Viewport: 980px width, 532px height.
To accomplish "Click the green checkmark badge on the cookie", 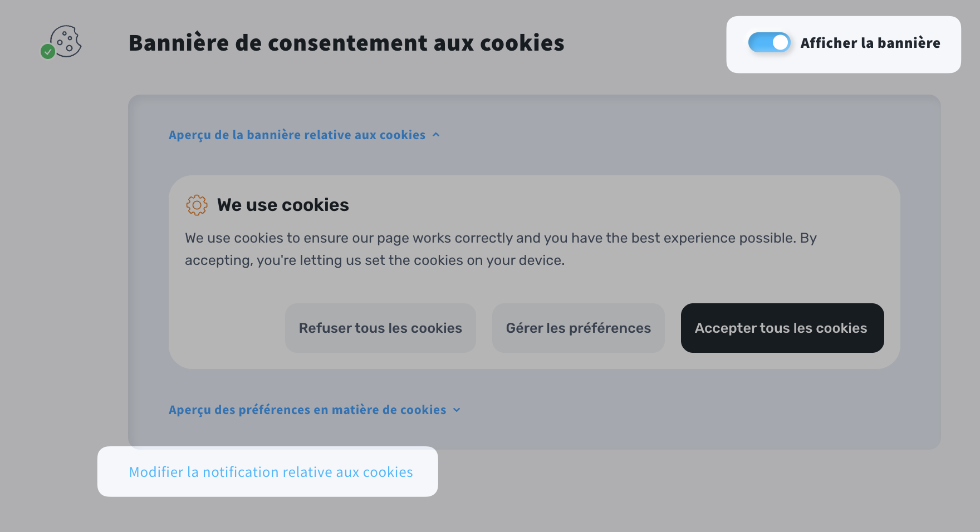I will click(x=48, y=52).
